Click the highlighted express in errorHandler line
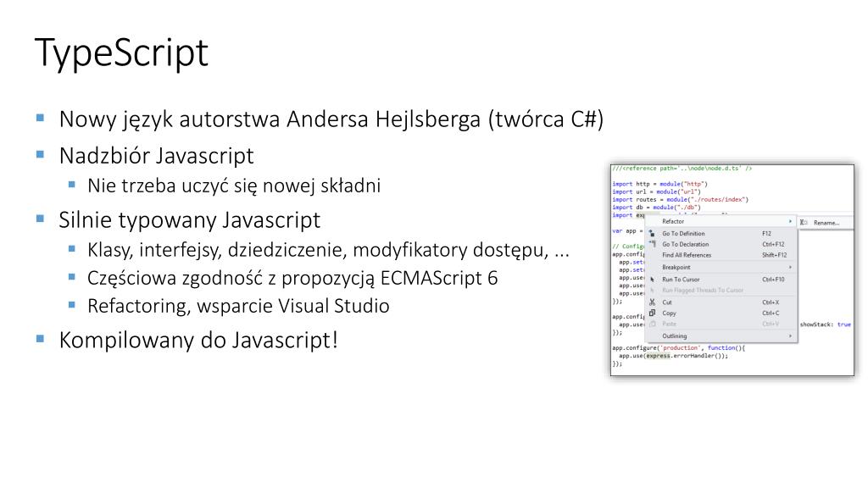 [658, 356]
